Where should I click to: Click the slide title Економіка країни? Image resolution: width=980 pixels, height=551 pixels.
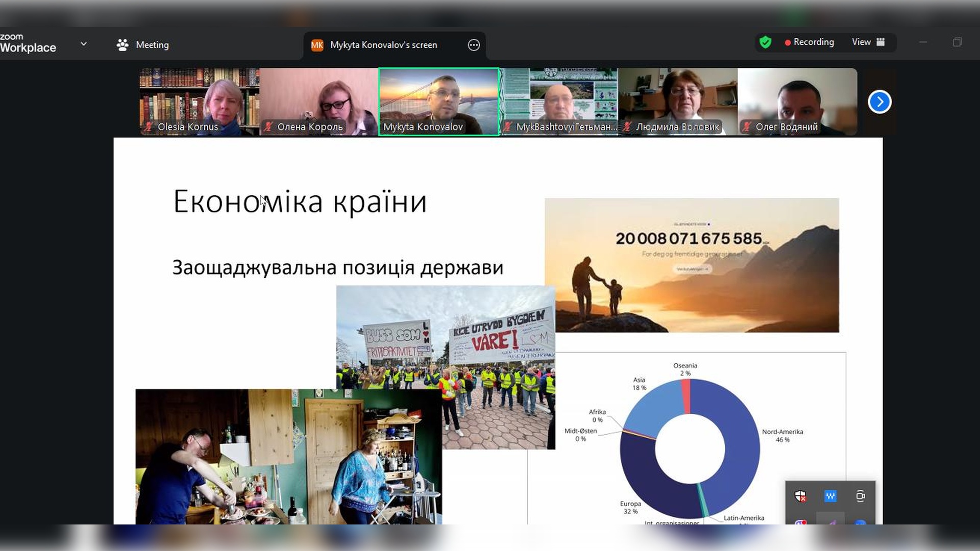(x=300, y=202)
